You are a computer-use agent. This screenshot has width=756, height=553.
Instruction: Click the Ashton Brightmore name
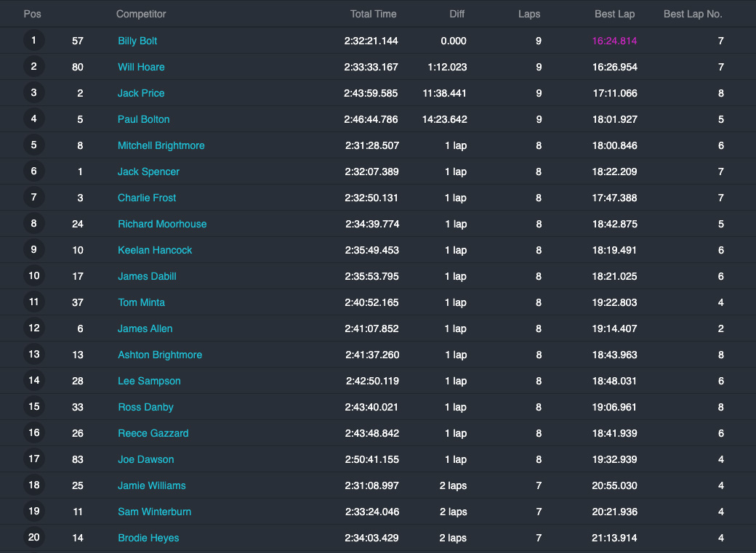(x=160, y=355)
